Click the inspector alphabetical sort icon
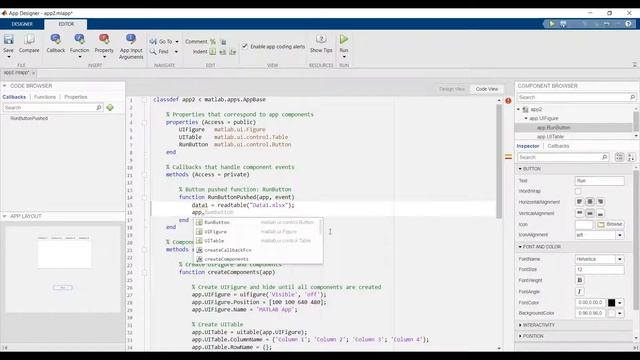 click(631, 157)
